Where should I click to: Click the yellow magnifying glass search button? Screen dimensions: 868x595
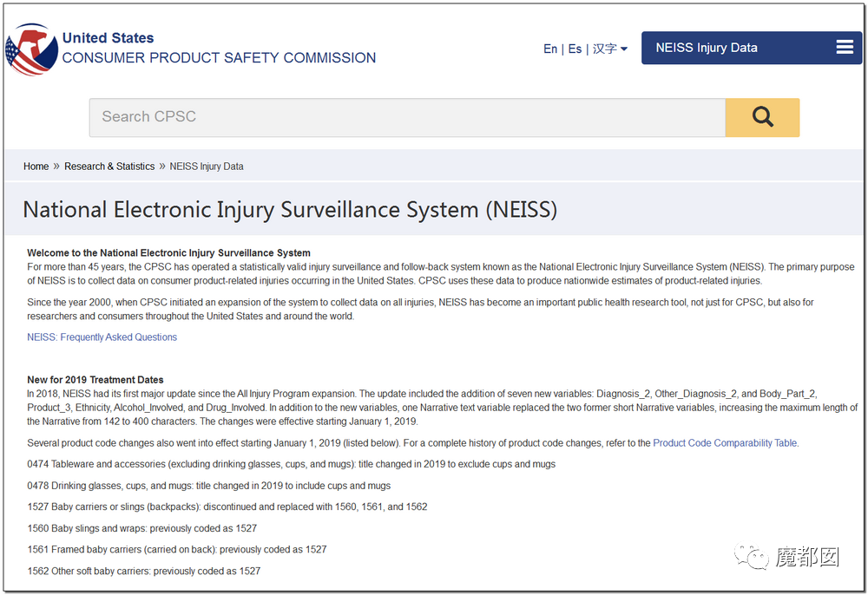pyautogui.click(x=762, y=117)
